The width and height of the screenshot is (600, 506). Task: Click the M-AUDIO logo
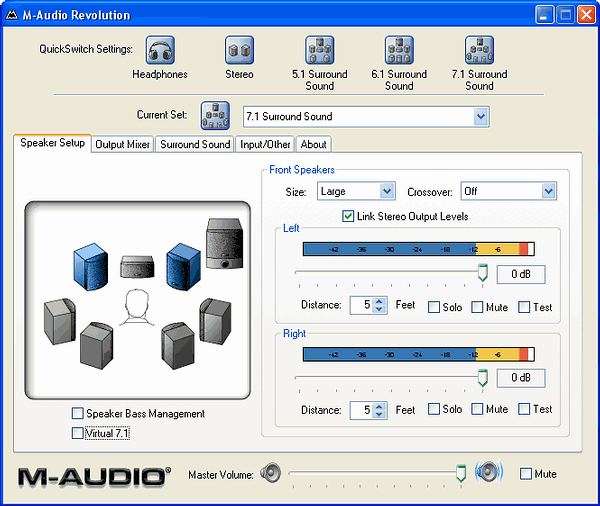pos(94,477)
